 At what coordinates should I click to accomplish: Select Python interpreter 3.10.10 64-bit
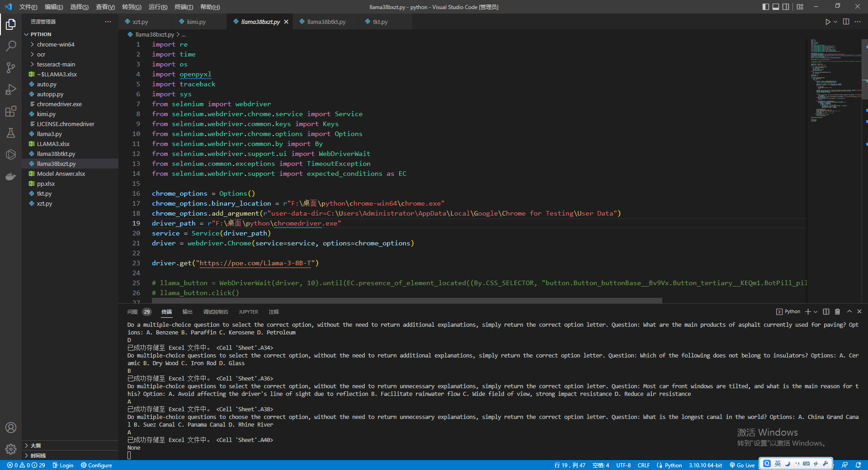coord(705,465)
